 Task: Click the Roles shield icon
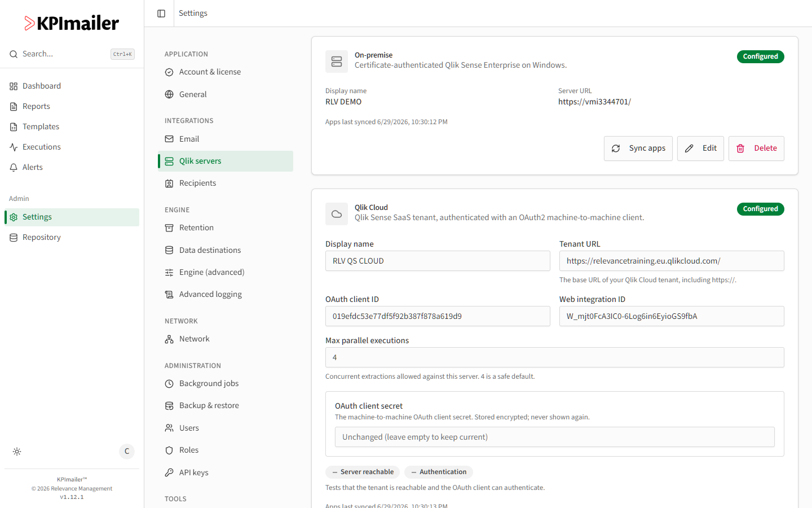pyautogui.click(x=169, y=450)
